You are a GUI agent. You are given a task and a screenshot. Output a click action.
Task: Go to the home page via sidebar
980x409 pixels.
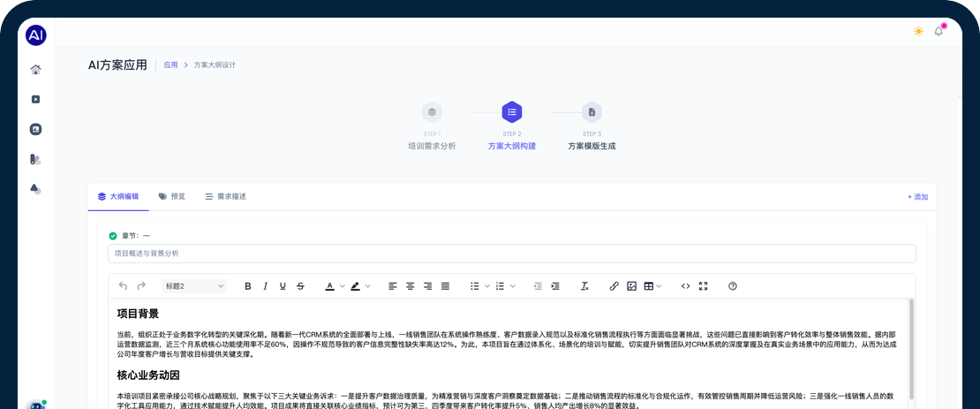35,70
